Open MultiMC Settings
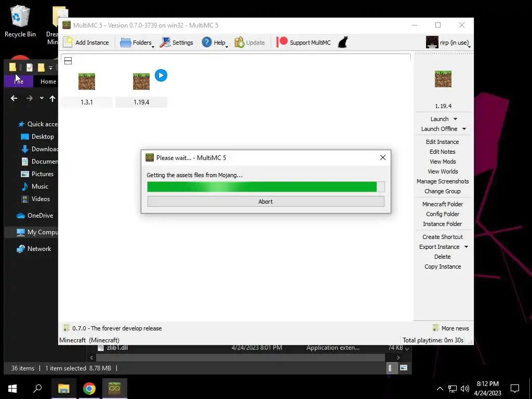This screenshot has width=532, height=399. pyautogui.click(x=177, y=43)
